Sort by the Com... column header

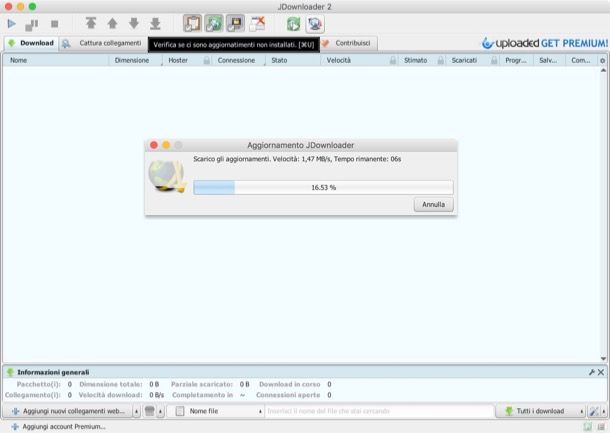pos(580,60)
